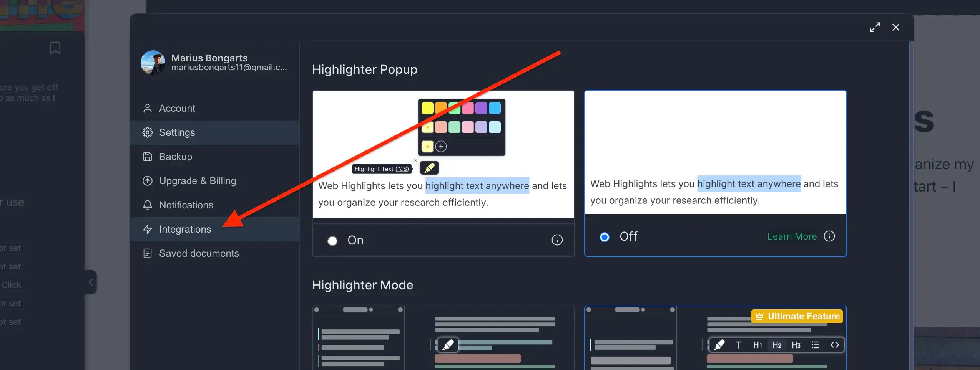Collapse the background sidebar with chevron
This screenshot has width=980, height=370.
point(91,282)
